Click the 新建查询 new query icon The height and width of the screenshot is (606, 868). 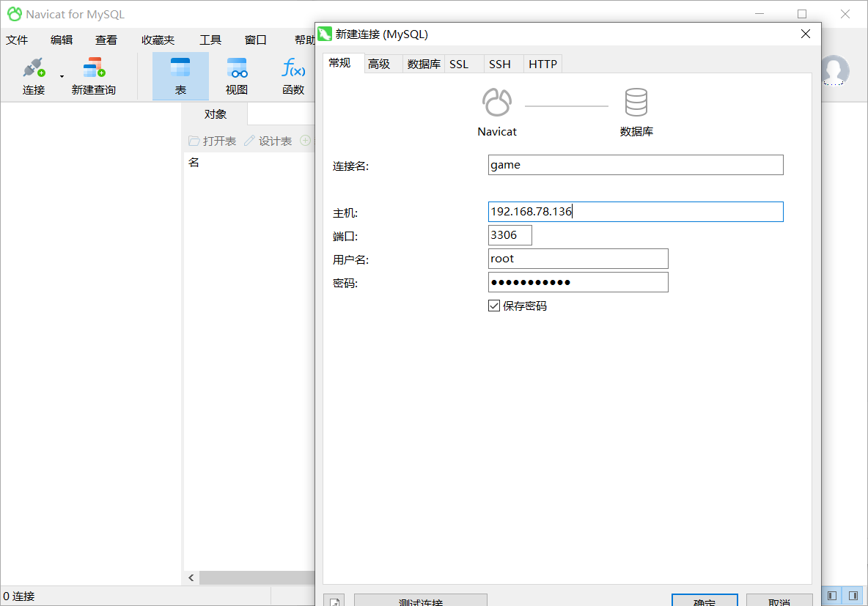94,67
